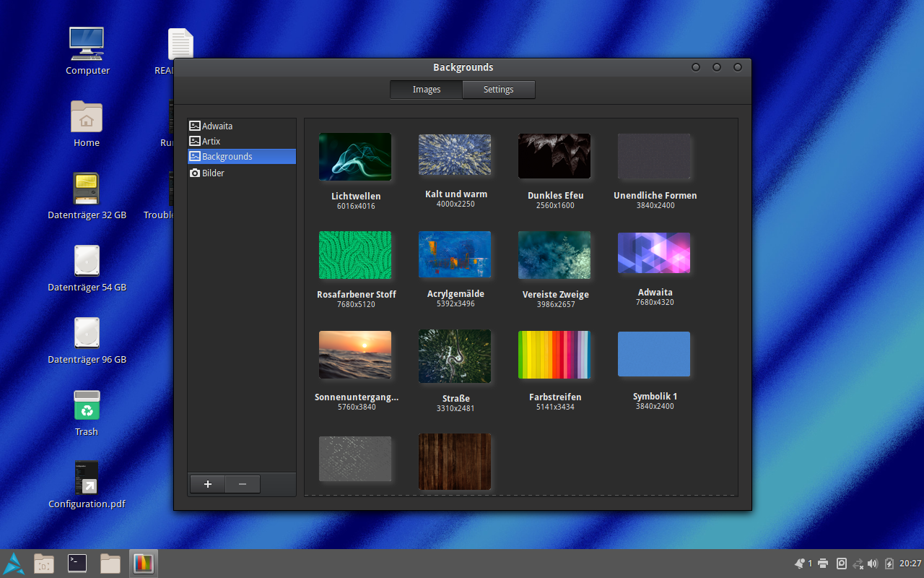
Task: Click the Lichtwellen label text
Action: (x=356, y=196)
